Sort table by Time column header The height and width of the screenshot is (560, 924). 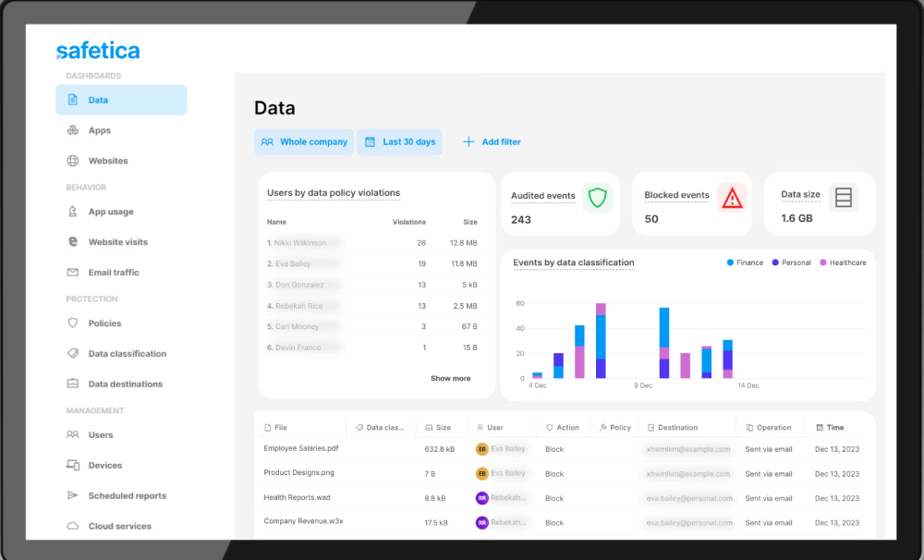[835, 428]
